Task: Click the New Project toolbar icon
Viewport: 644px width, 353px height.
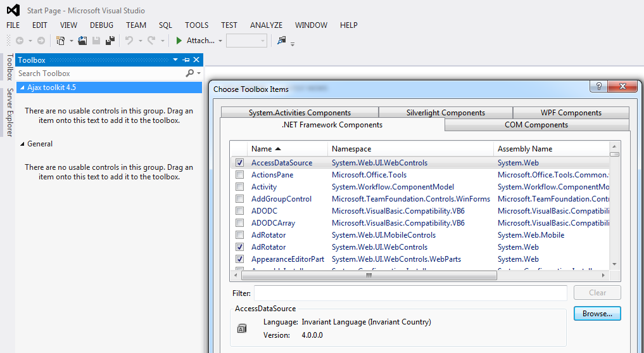Action: pyautogui.click(x=60, y=41)
